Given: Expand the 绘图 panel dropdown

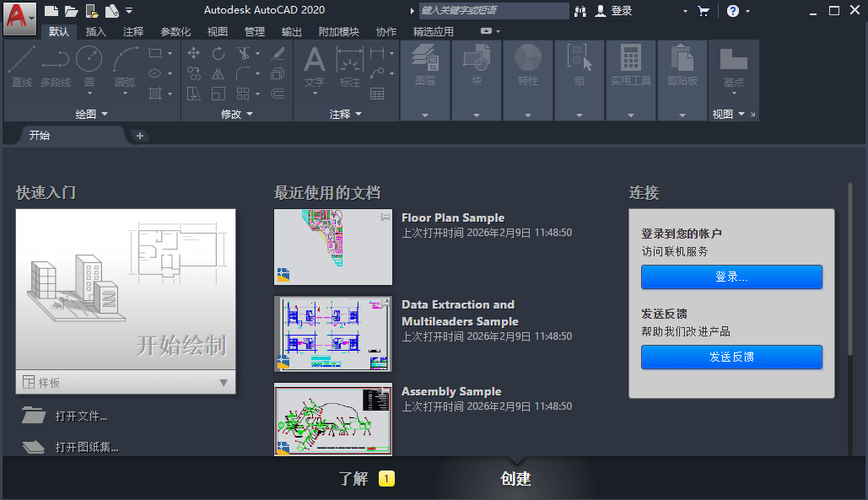Looking at the screenshot, I should tap(104, 114).
